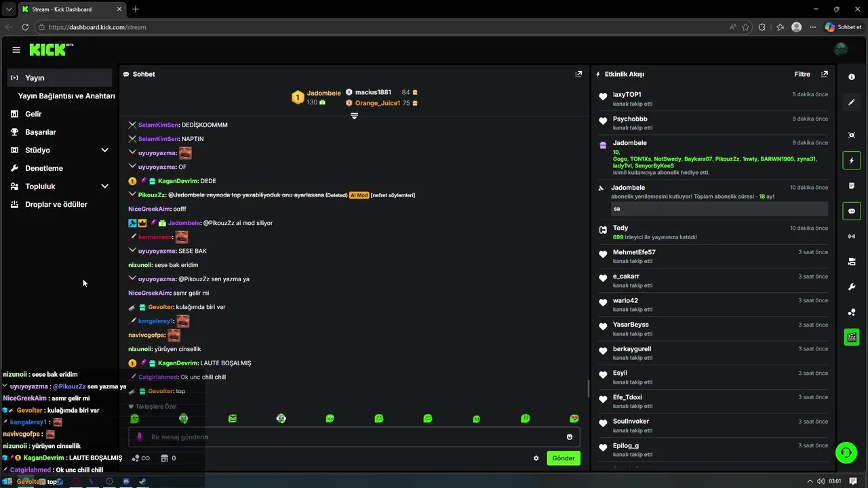The width and height of the screenshot is (868, 488).
Task: Open the info icon in right sidebar
Action: pos(852,77)
